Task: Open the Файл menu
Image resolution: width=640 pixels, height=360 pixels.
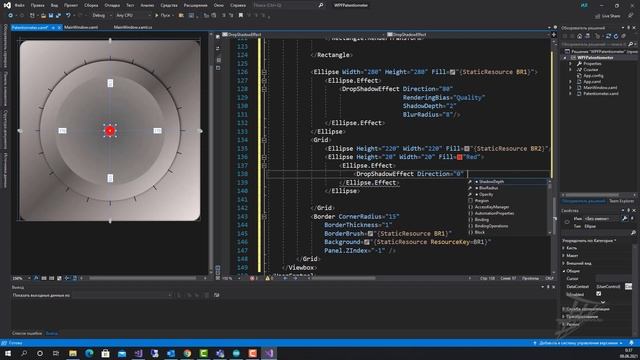Action: (x=19, y=5)
